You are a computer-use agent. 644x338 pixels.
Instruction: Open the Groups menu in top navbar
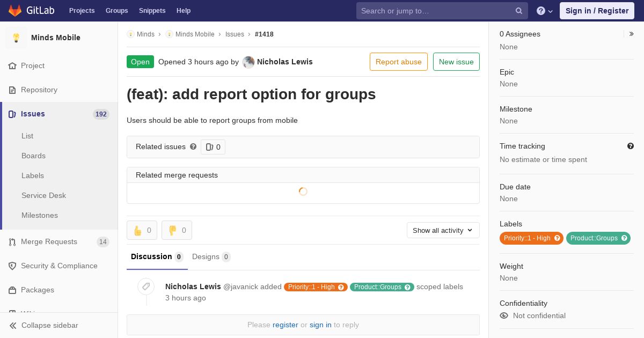[117, 11]
